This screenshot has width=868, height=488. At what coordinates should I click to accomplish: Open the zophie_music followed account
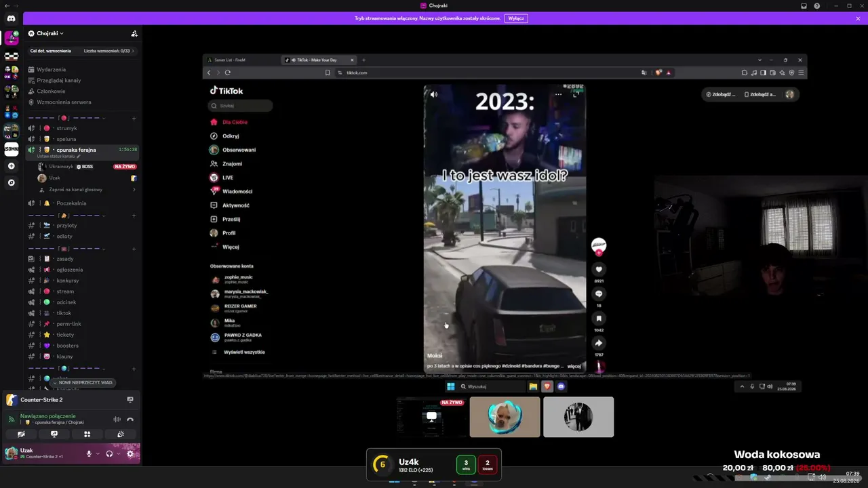click(238, 279)
